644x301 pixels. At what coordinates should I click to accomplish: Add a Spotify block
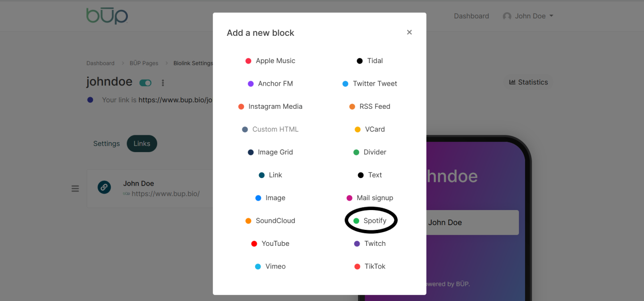[370, 220]
